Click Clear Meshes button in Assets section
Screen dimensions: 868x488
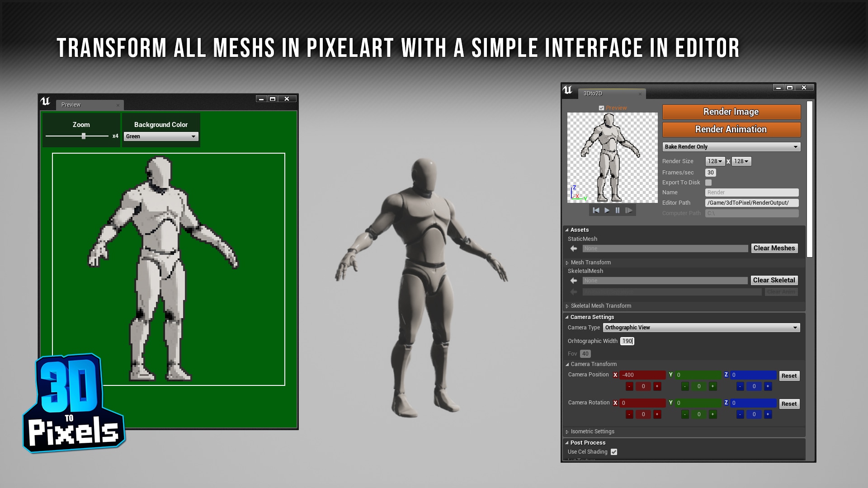coord(774,247)
